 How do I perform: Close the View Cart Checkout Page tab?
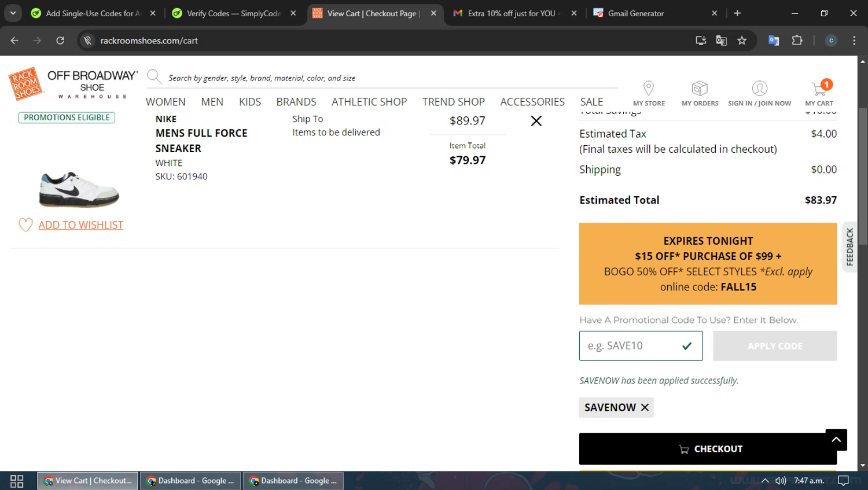click(433, 13)
